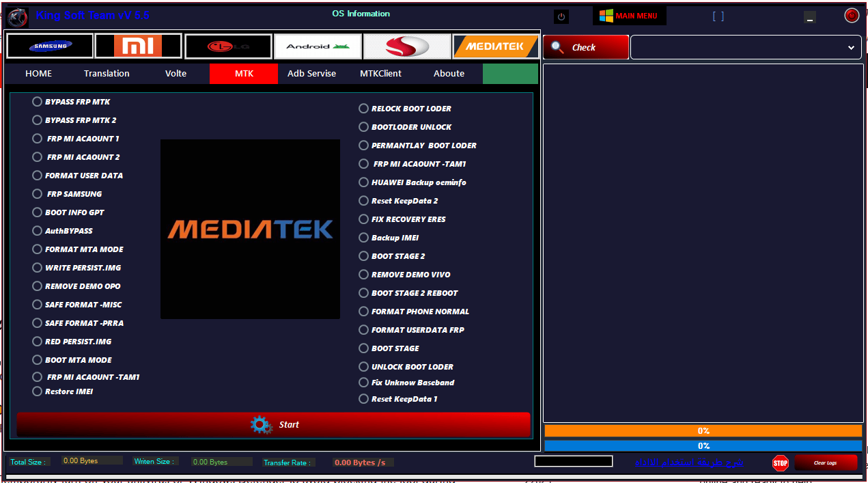Select the MTK tab
This screenshot has width=868, height=483.
pos(244,74)
